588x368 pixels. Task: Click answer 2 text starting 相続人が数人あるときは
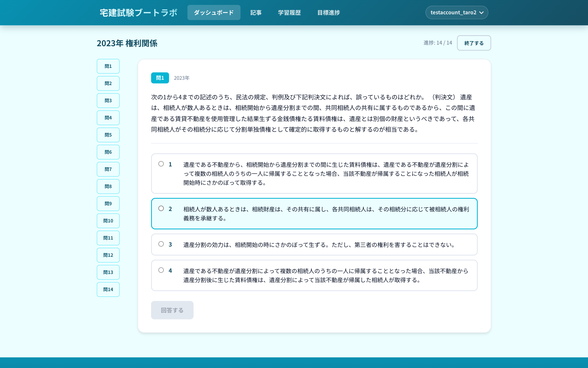(x=326, y=214)
